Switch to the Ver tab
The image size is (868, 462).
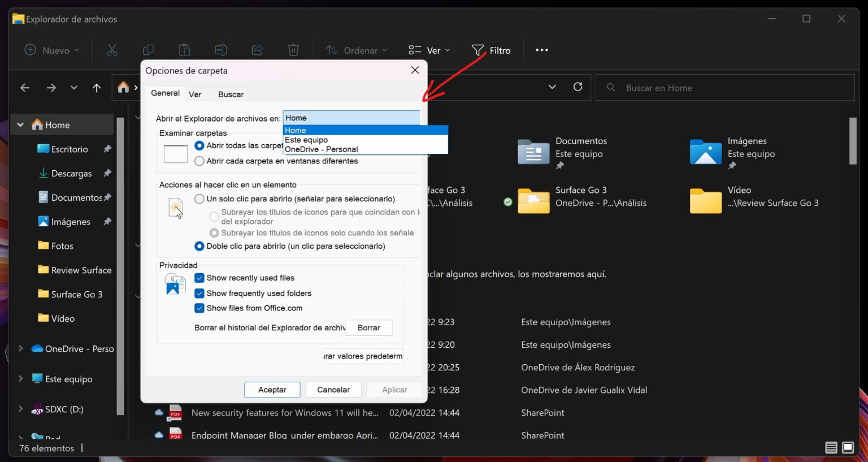point(194,94)
